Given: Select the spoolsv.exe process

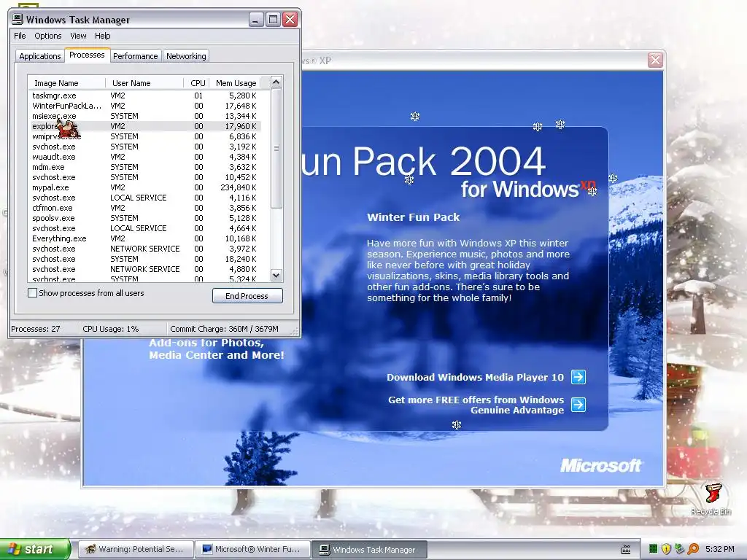Looking at the screenshot, I should click(x=145, y=218).
